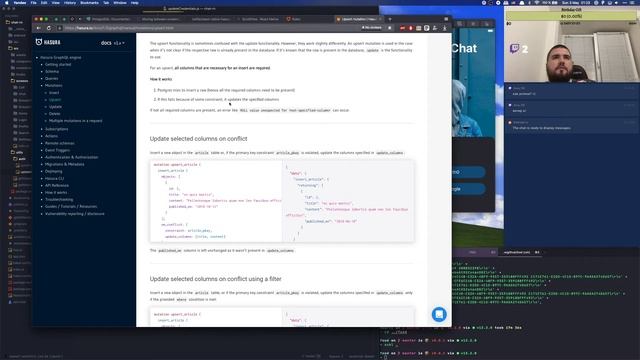The height and width of the screenshot is (360, 640).
Task: Open the Hasura CLI docs section
Action: tap(54, 178)
